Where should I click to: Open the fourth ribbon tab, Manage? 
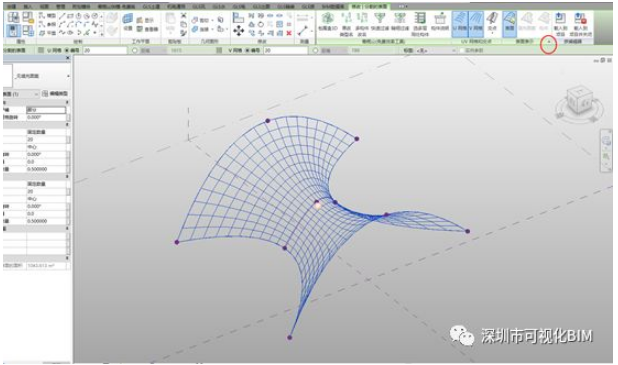click(x=60, y=6)
